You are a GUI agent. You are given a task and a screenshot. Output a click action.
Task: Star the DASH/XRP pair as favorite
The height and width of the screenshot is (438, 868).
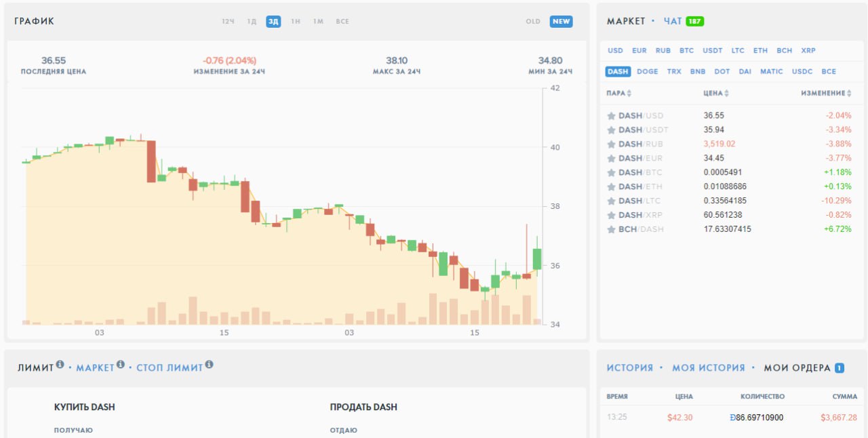click(x=611, y=216)
